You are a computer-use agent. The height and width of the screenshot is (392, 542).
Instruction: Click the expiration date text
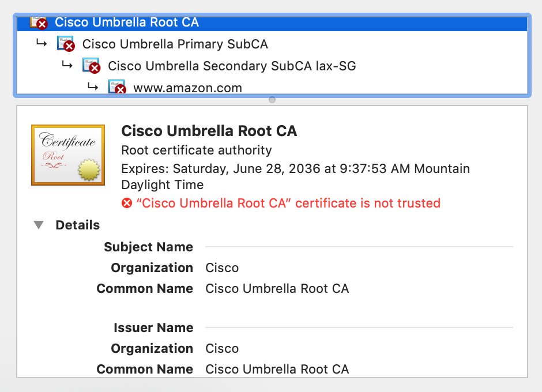296,176
